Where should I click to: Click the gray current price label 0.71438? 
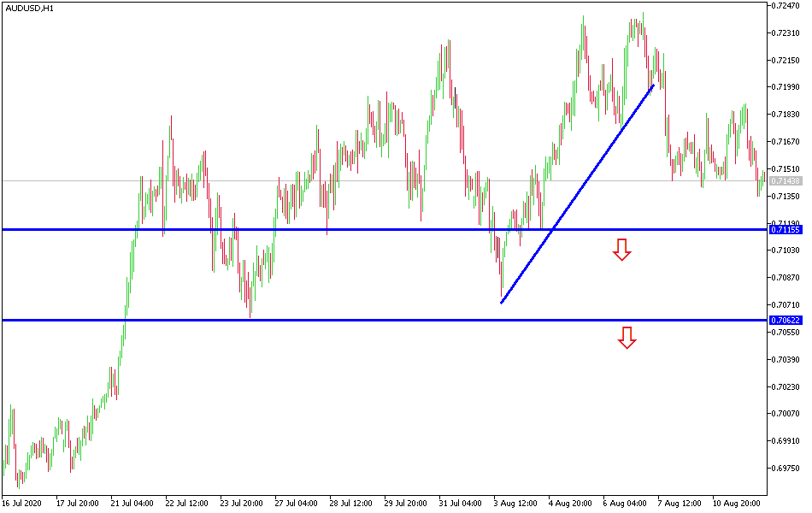point(786,181)
